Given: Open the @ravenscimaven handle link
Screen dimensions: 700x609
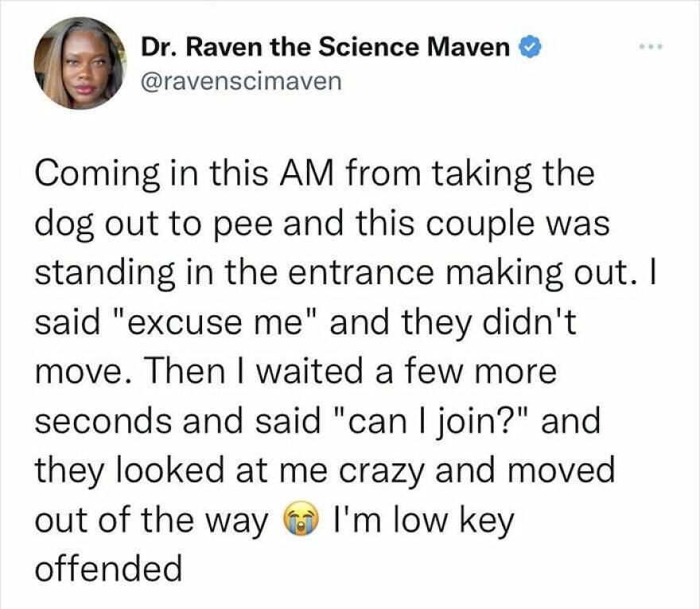Looking at the screenshot, I should [x=240, y=80].
